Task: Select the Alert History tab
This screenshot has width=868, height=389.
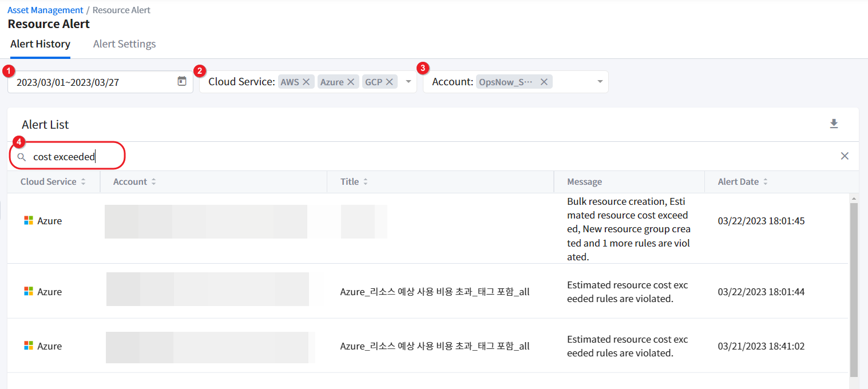Action: [40, 44]
